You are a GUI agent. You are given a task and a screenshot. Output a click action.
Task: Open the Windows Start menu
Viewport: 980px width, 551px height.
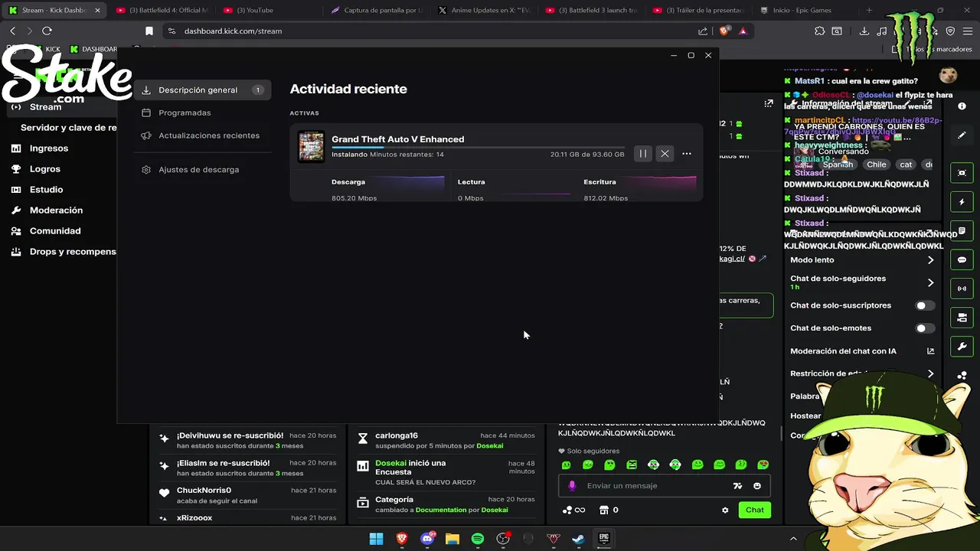click(x=376, y=539)
